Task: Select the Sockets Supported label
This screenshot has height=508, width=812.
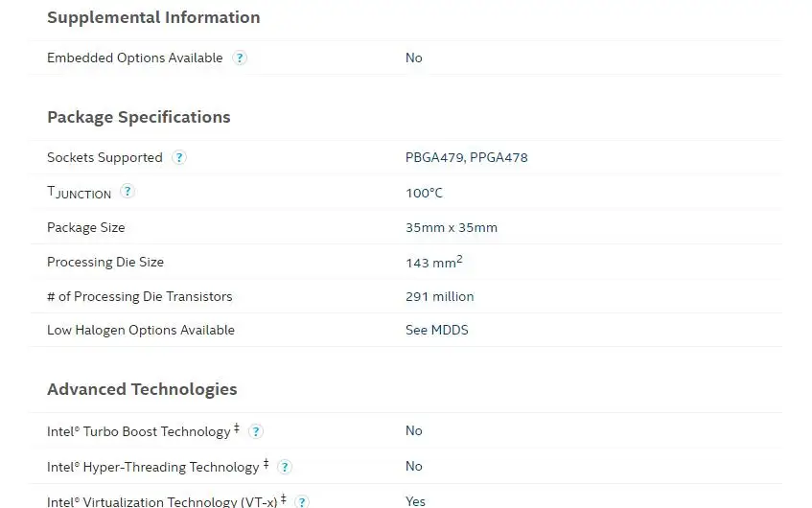Action: [104, 157]
